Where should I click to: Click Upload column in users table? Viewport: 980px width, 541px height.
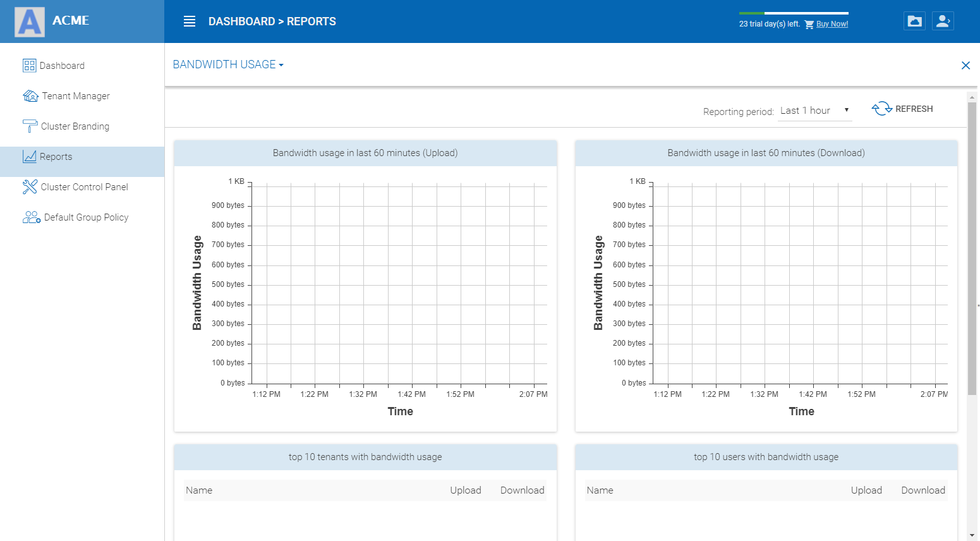click(866, 490)
